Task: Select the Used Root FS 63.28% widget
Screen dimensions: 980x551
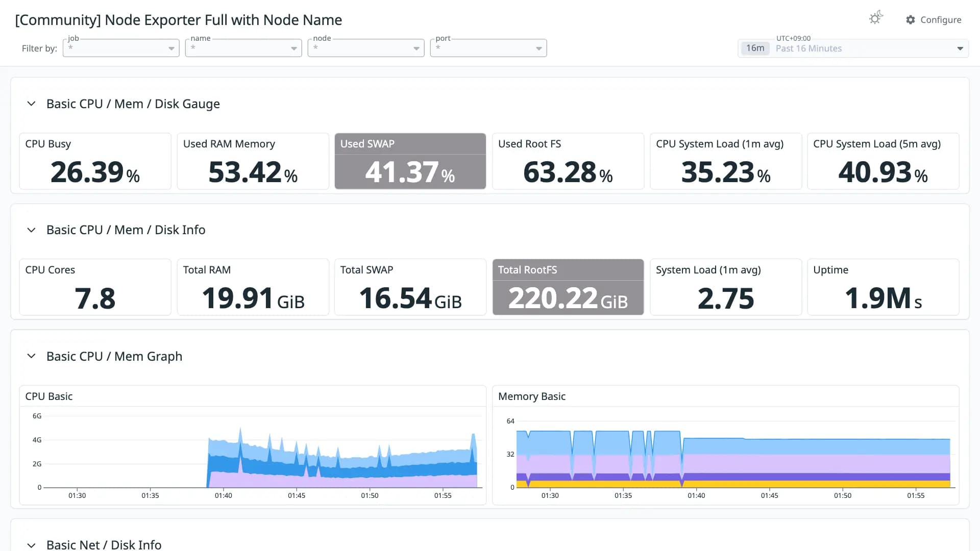Action: pyautogui.click(x=568, y=161)
